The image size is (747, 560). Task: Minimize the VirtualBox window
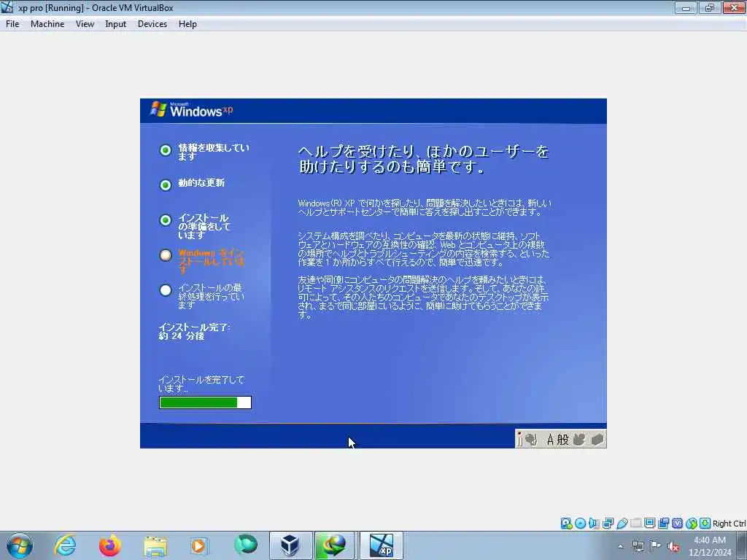[686, 7]
